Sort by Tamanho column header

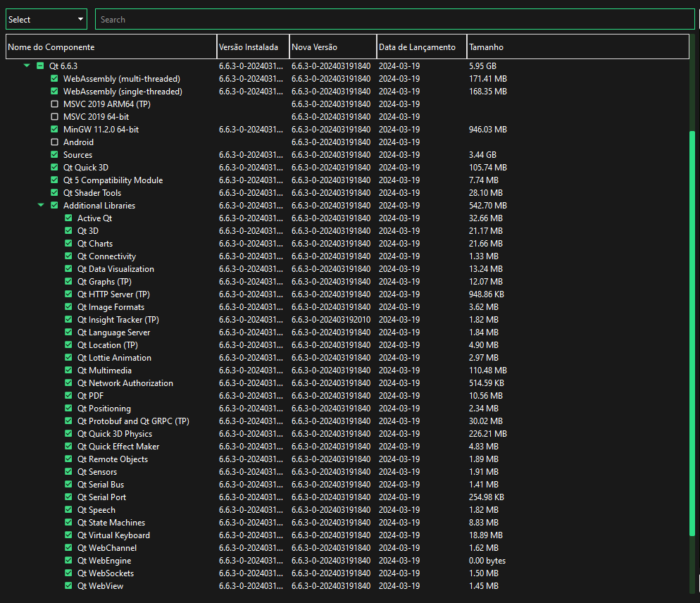[578, 47]
